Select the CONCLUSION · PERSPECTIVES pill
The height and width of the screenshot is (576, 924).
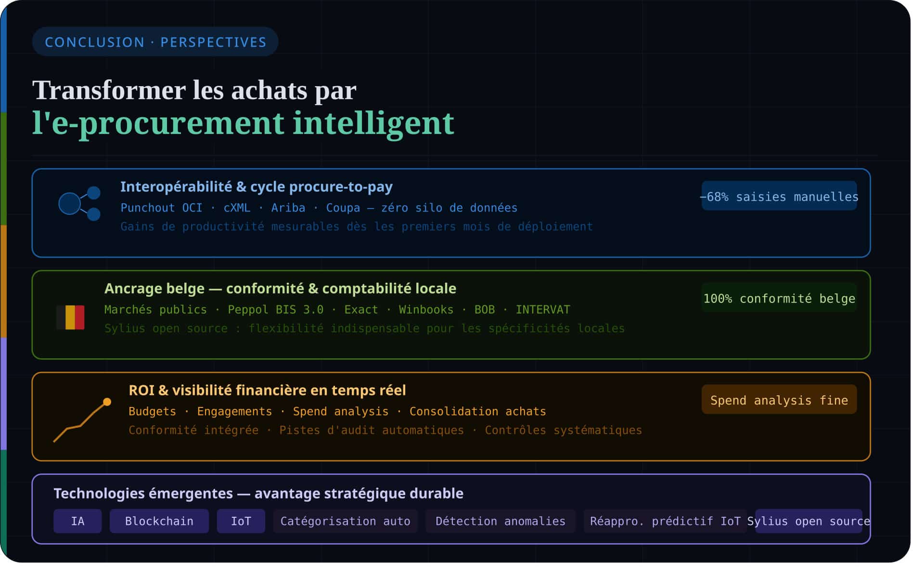(155, 42)
